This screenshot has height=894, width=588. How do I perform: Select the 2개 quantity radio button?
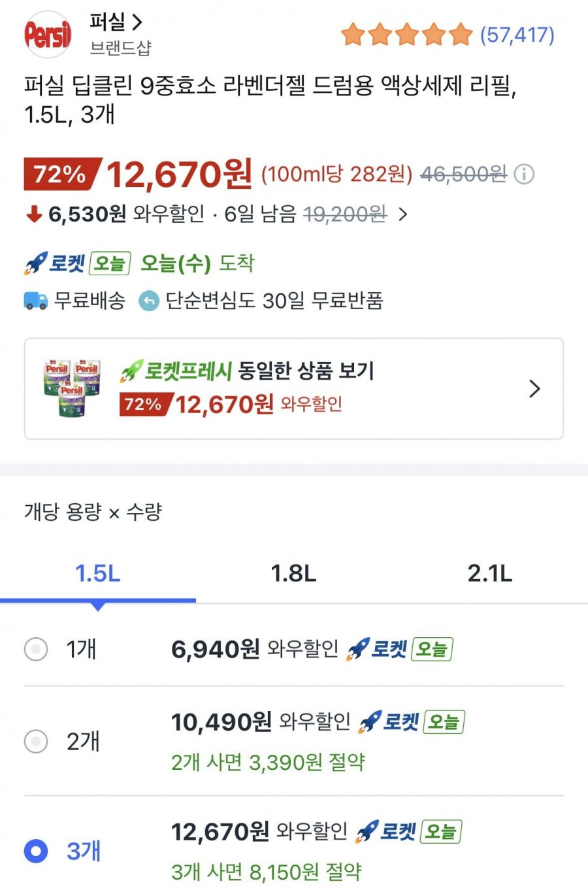click(x=35, y=741)
